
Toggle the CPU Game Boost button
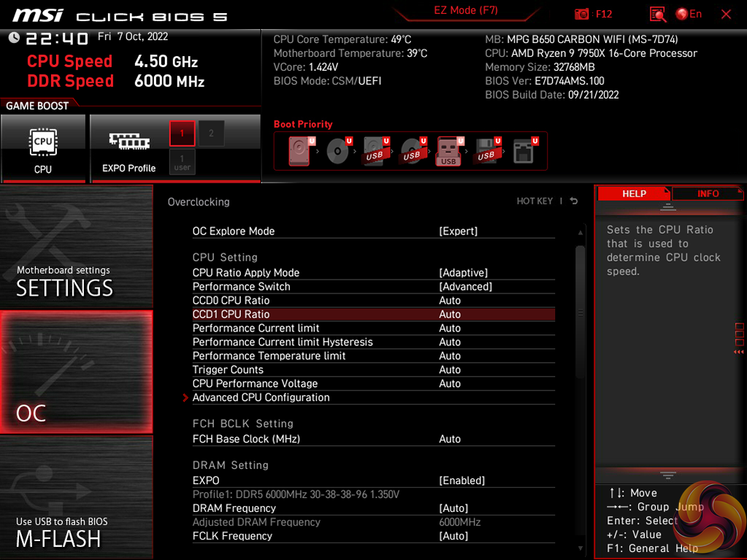click(43, 148)
